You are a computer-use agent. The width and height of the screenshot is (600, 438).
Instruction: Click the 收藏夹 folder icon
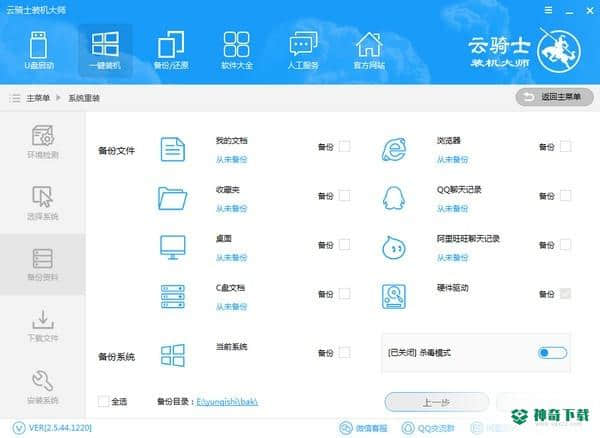pyautogui.click(x=173, y=198)
